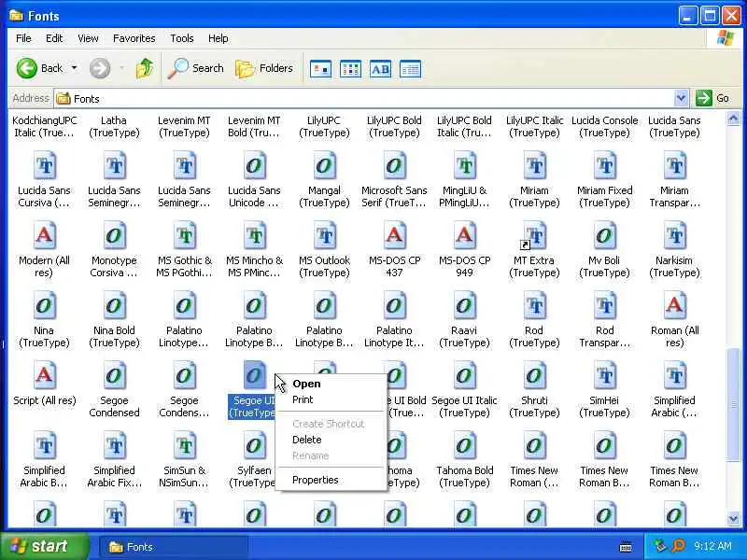This screenshot has width=747, height=560.
Task: Click the Go button
Action: point(712,99)
